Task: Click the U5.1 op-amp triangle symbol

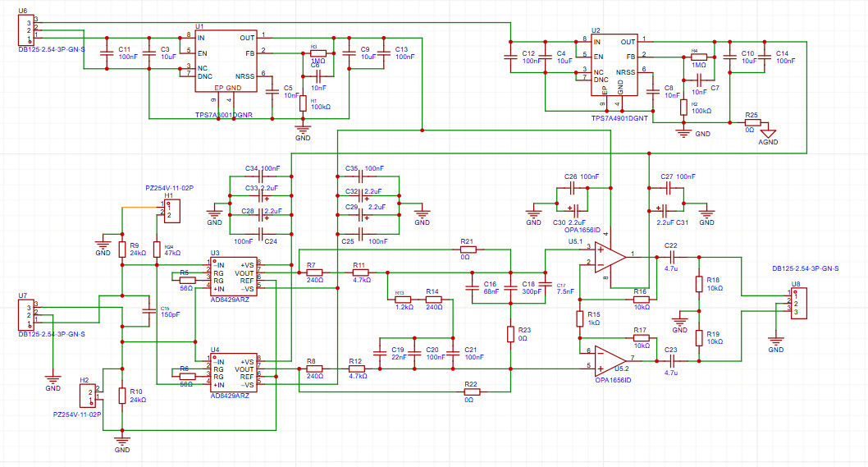Action: click(x=605, y=257)
